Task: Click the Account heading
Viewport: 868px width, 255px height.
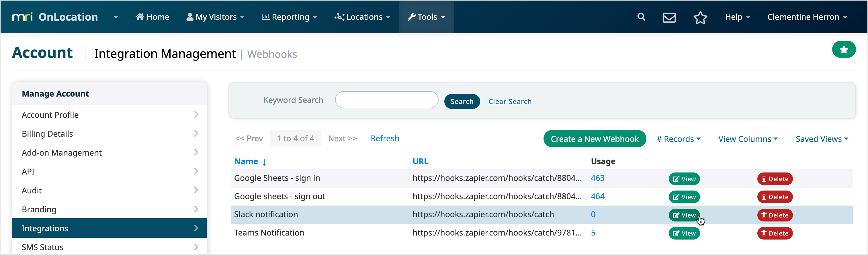Action: (42, 53)
